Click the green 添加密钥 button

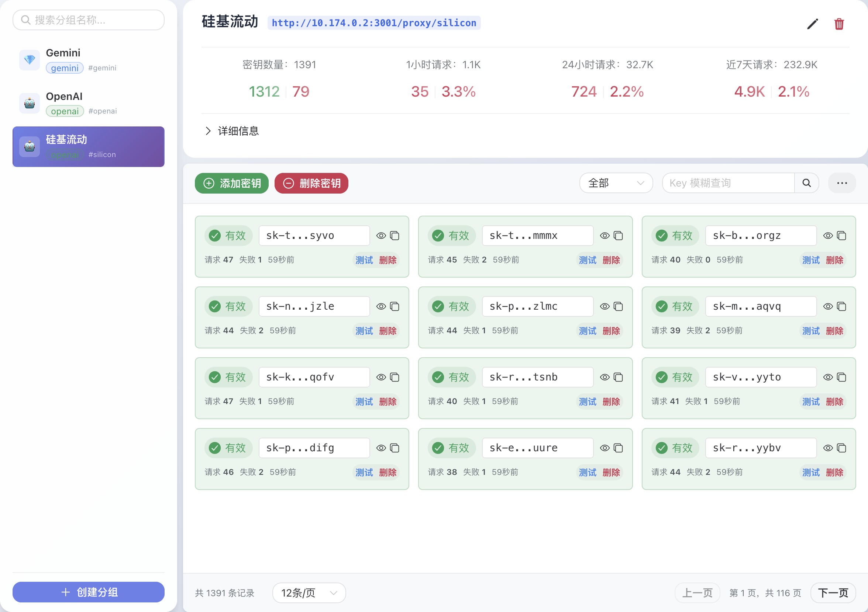231,183
